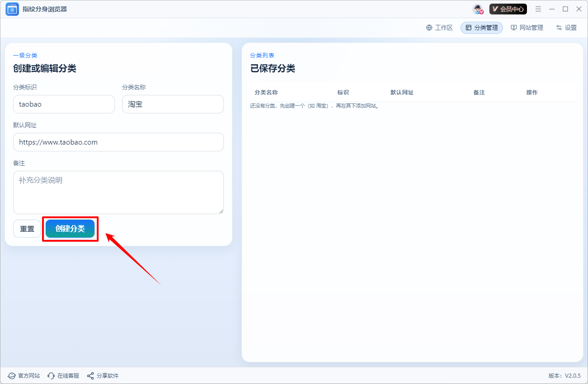The width and height of the screenshot is (588, 384).
Task: Switch to the 网站管理 tab
Action: pos(527,28)
